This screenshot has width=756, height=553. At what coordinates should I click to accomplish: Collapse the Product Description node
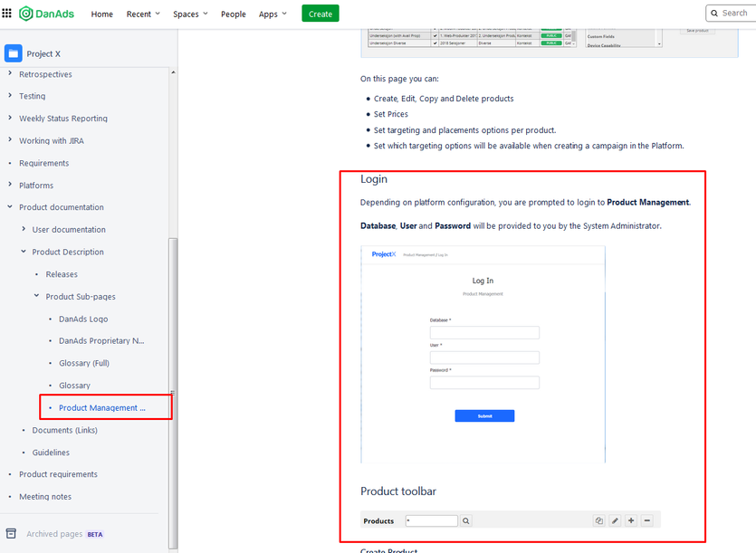click(24, 252)
